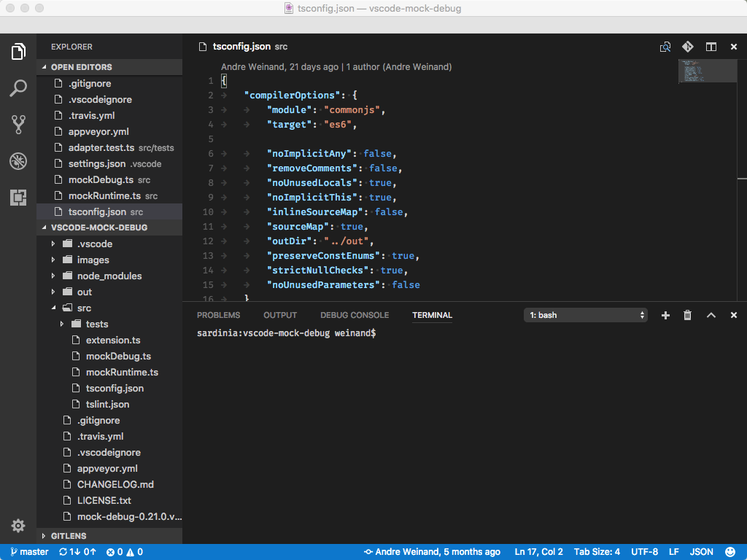
Task: Maximize the panel with the up chevron
Action: pos(711,315)
